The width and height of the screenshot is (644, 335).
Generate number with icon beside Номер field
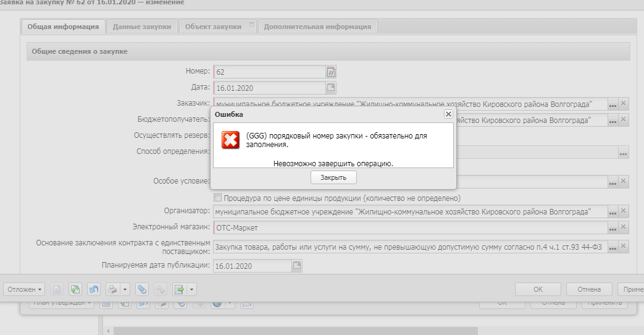(x=331, y=72)
